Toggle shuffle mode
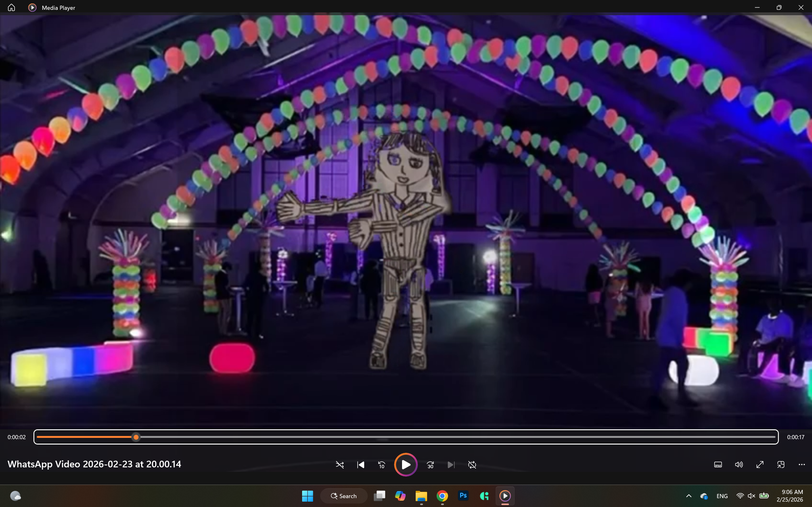The height and width of the screenshot is (507, 812). point(340,465)
